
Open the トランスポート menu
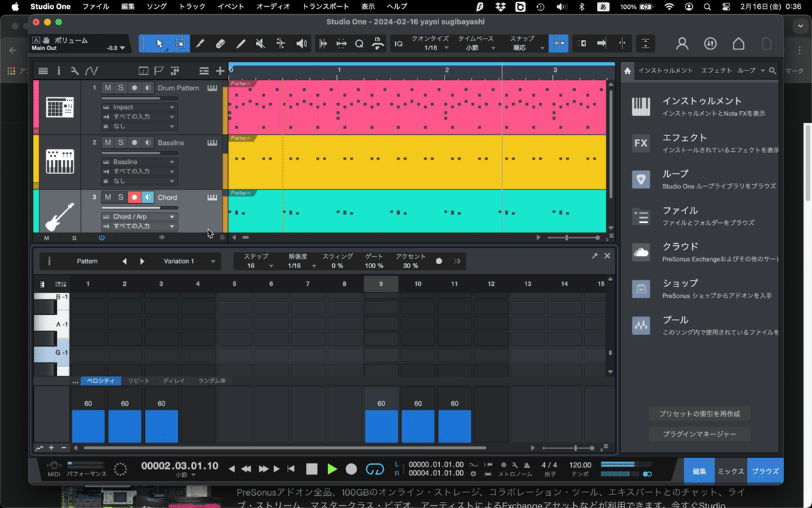click(325, 7)
